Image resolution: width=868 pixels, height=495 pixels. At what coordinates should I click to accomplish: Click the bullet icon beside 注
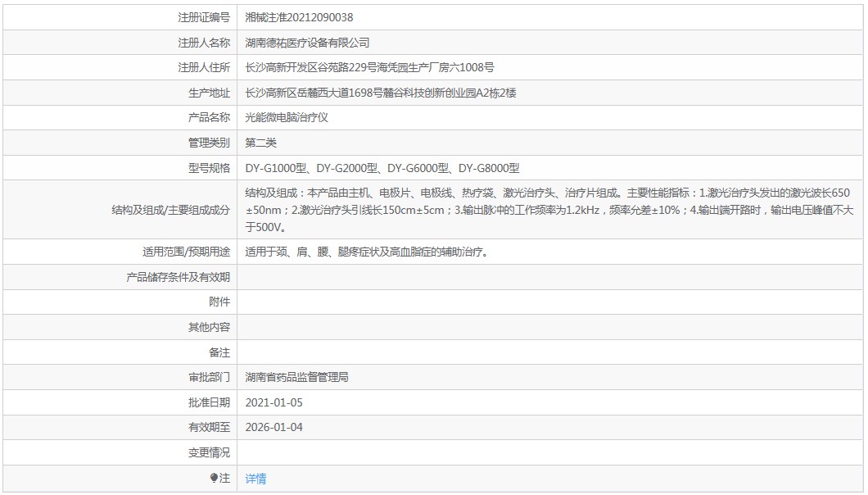[x=214, y=478]
